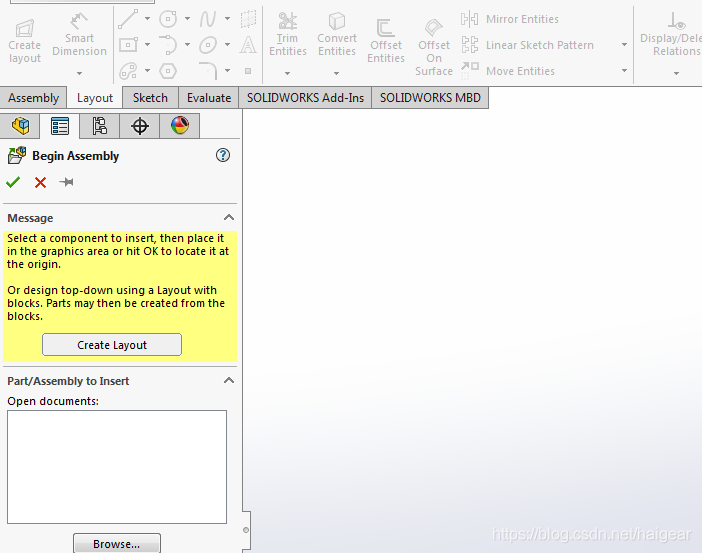Click the Linear Sketch Pattern tool
Viewport: 702px width, 553px height.
[528, 45]
